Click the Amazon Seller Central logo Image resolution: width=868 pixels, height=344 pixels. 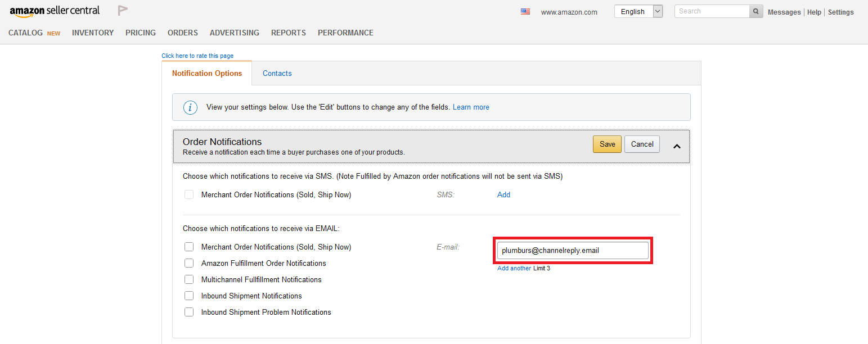[x=55, y=11]
